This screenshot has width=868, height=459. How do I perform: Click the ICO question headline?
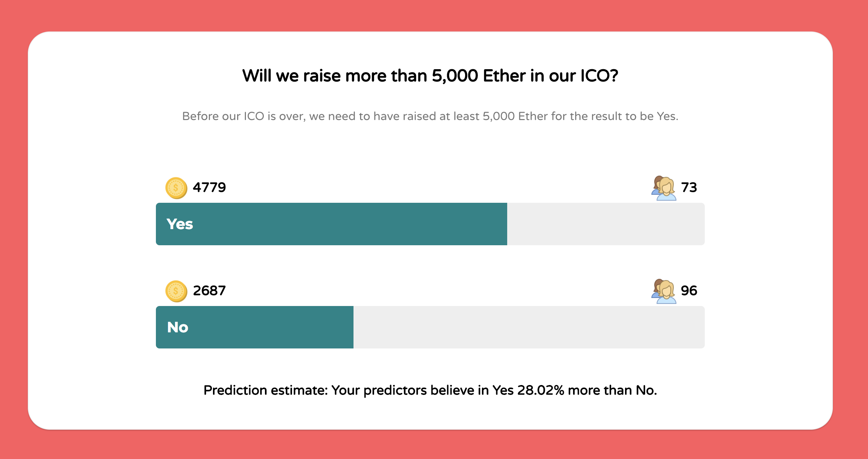click(x=430, y=76)
